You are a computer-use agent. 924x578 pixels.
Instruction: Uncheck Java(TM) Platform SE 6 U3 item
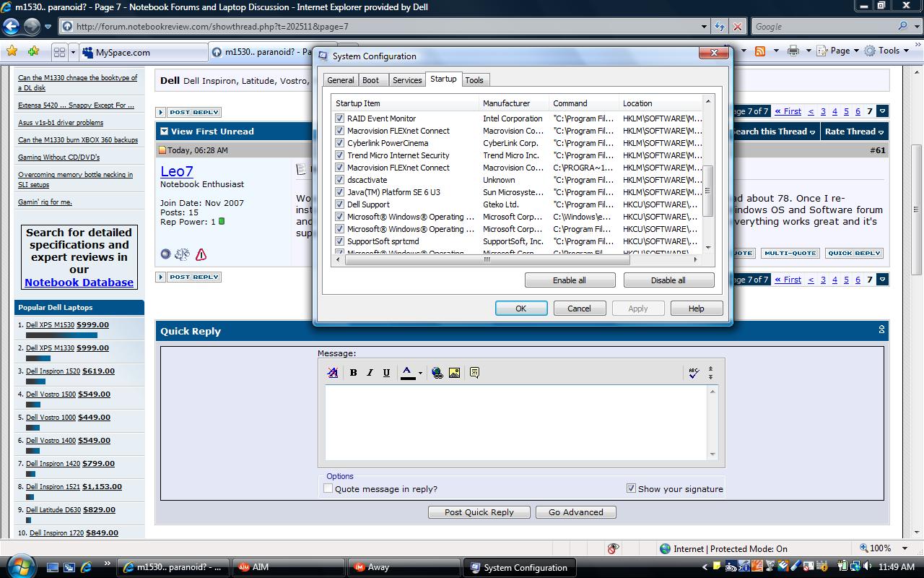coord(339,192)
